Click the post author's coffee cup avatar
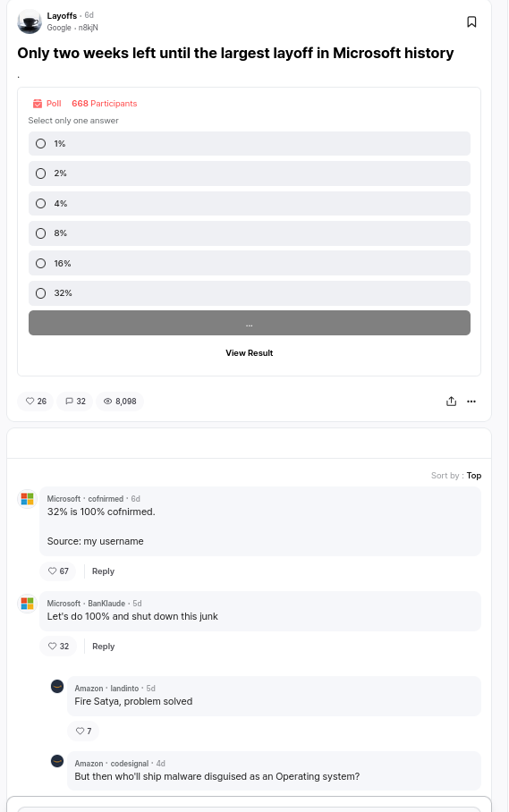Screen dimensions: 509x812 [30, 21]
